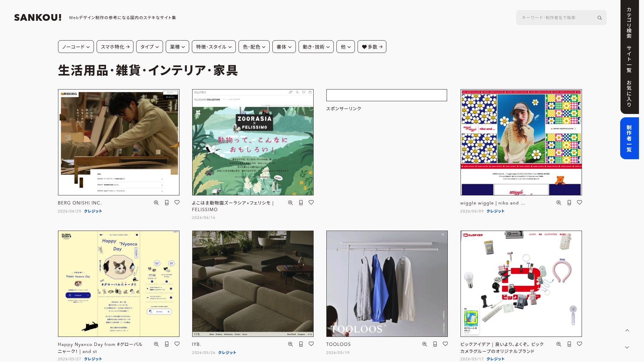Expand the タイプ filter dropdown

coord(150,47)
